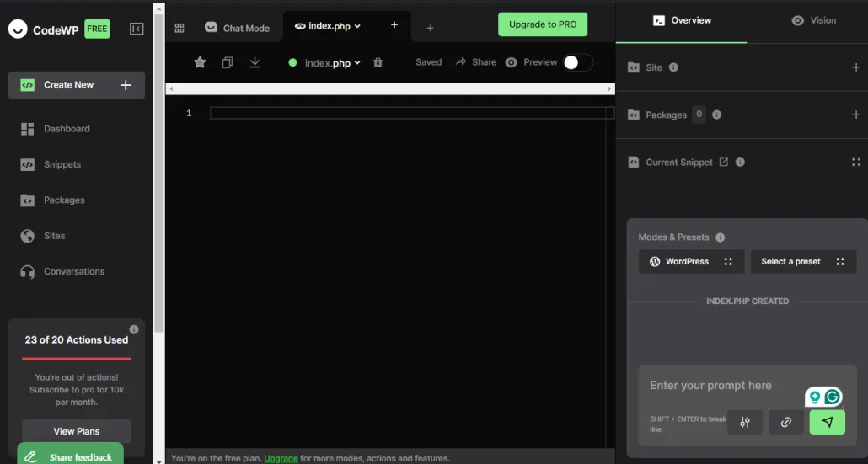Click the Saved status text
Screen dimensions: 868x464
point(428,62)
